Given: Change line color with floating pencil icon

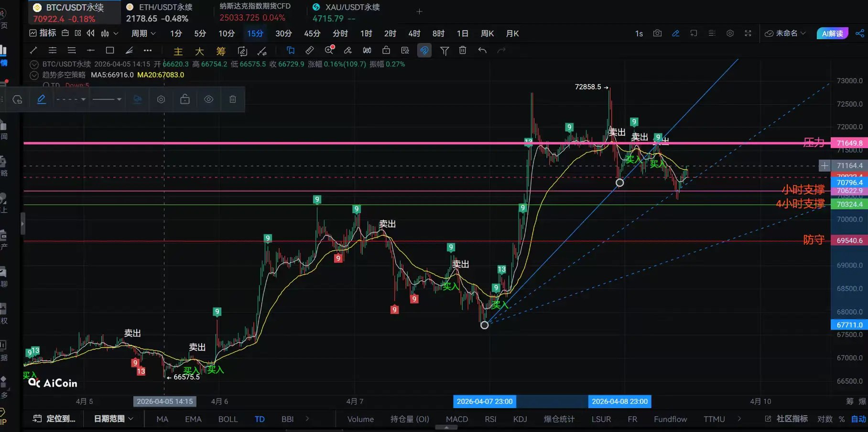Looking at the screenshot, I should point(42,99).
